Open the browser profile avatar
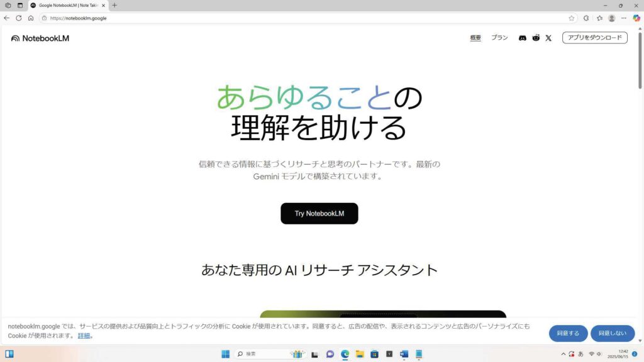The image size is (644, 362). [x=611, y=18]
